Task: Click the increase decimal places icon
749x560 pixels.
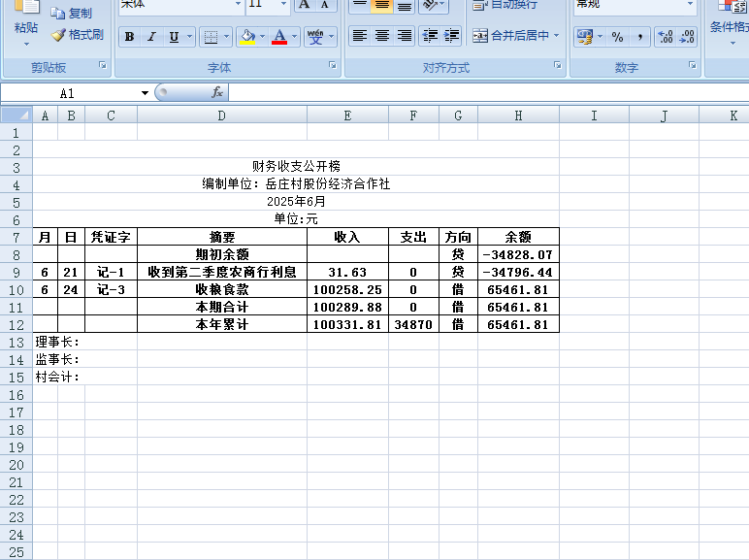Action: pyautogui.click(x=666, y=37)
